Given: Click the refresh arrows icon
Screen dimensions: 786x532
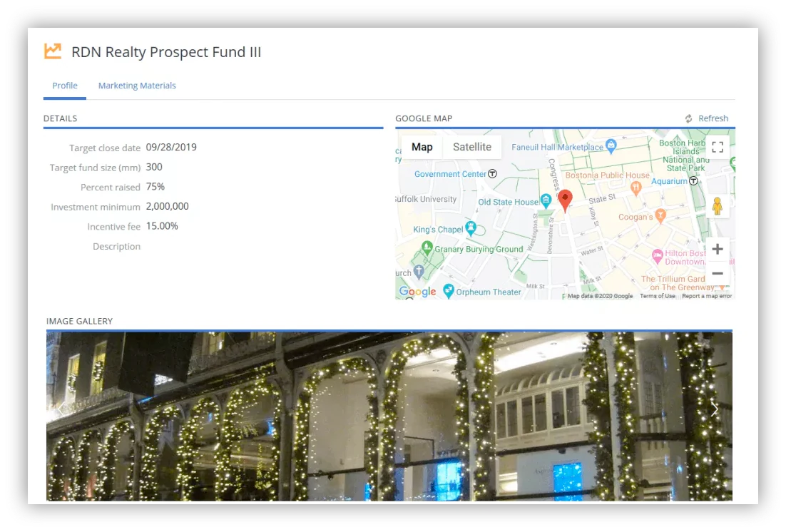Looking at the screenshot, I should point(689,118).
